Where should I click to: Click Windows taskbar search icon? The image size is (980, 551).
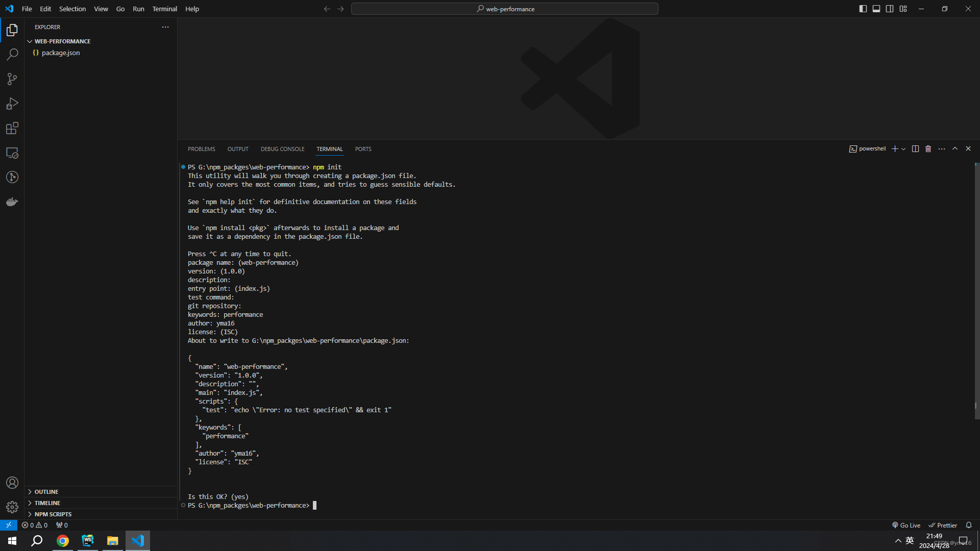[x=37, y=541]
